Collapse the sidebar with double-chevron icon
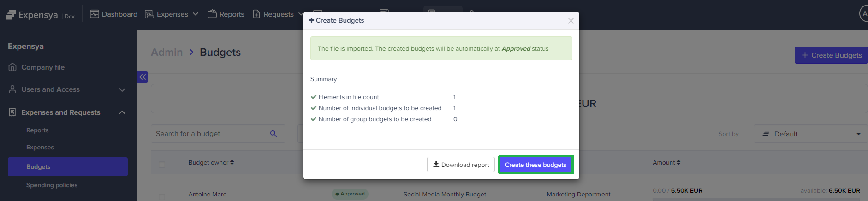 (x=143, y=77)
